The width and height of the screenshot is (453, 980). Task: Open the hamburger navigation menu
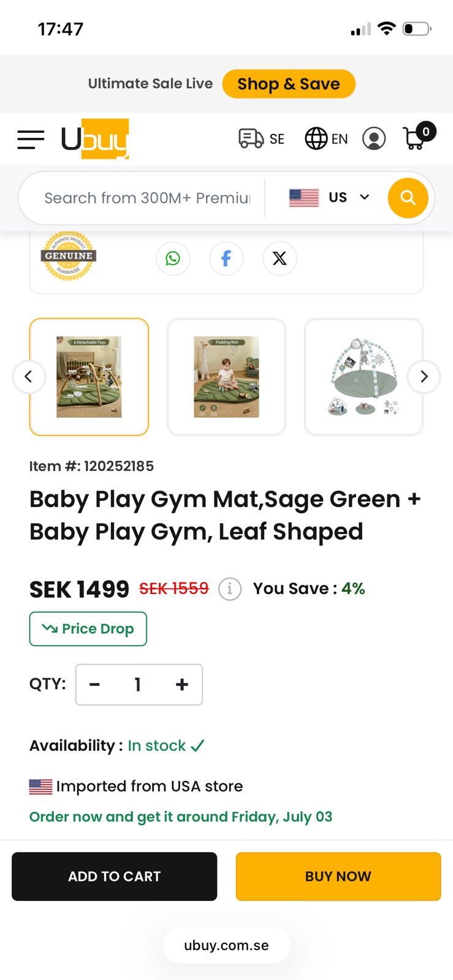click(31, 139)
